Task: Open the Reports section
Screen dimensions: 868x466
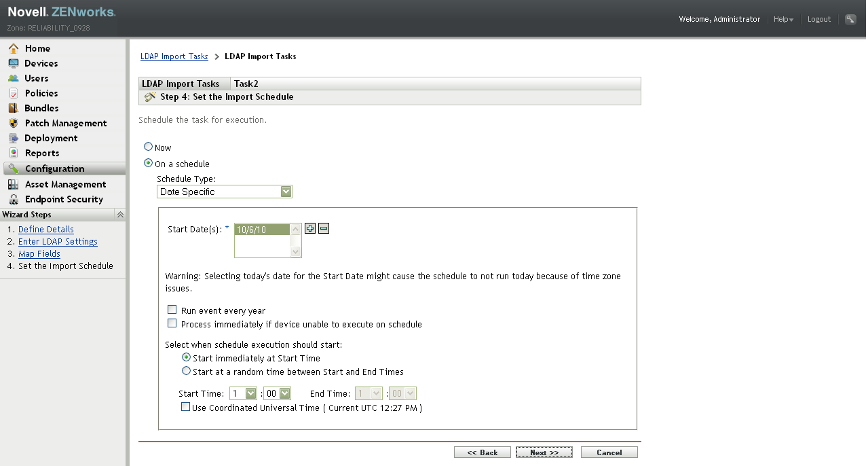Action: pos(15,153)
